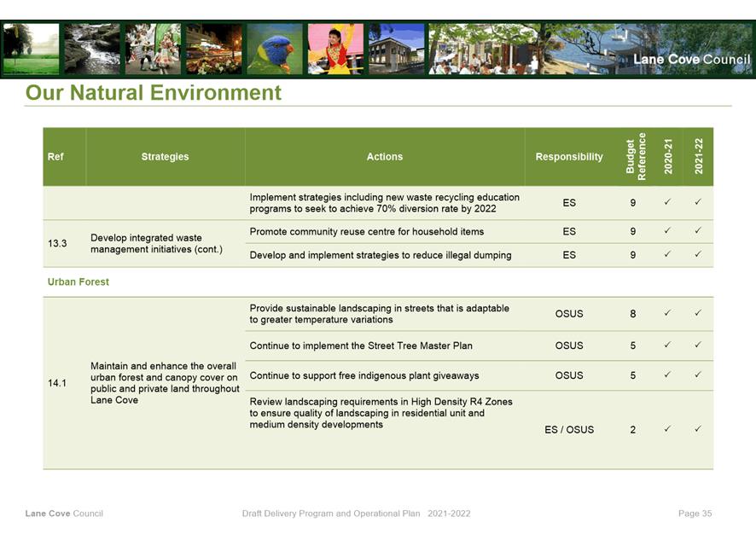Select the High Density R4 Zones landscaping action

pyautogui.click(x=381, y=413)
